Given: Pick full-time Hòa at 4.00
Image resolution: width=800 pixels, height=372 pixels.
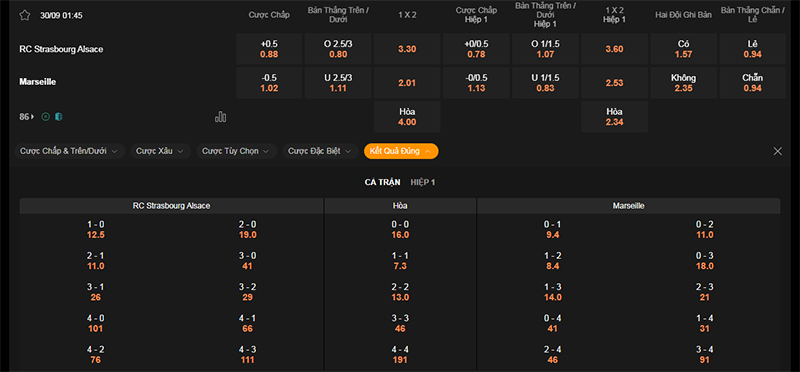Looking at the screenshot, I should click(x=407, y=116).
